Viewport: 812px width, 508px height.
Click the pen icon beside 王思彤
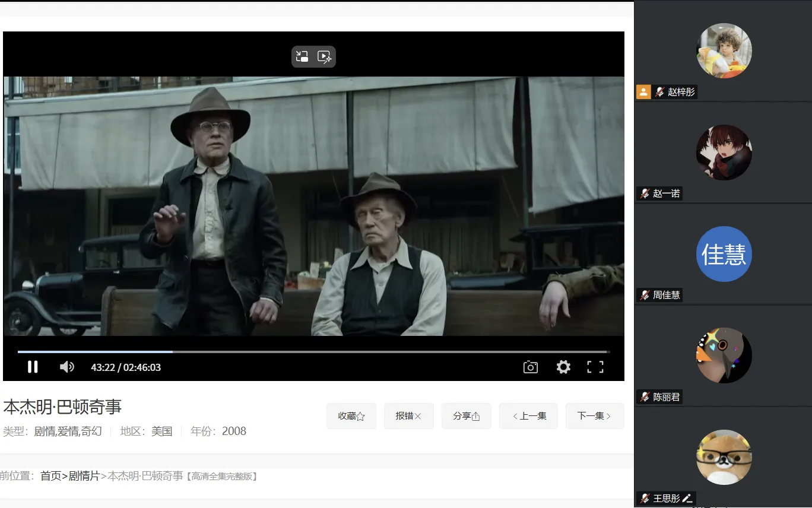pos(687,498)
